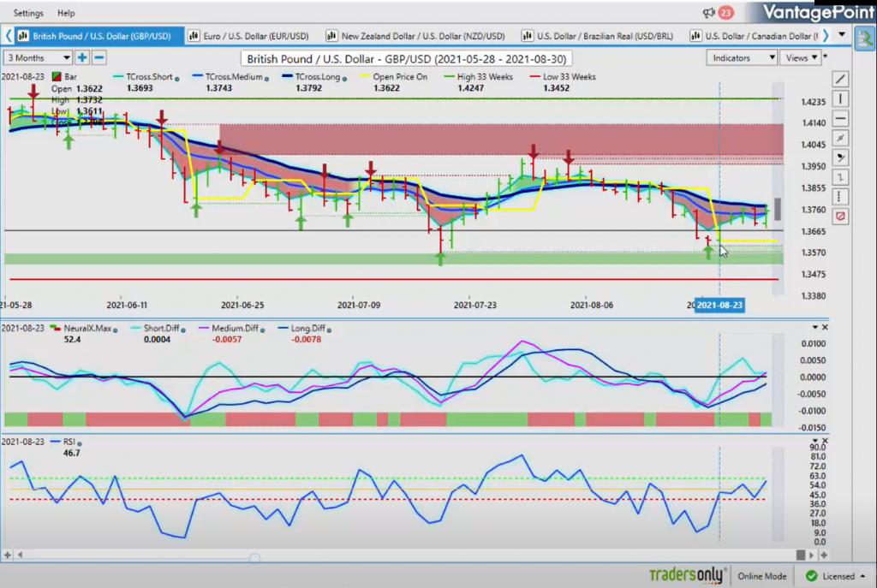Image resolution: width=877 pixels, height=588 pixels.
Task: Click the Bar legend color icon
Action: coord(57,76)
